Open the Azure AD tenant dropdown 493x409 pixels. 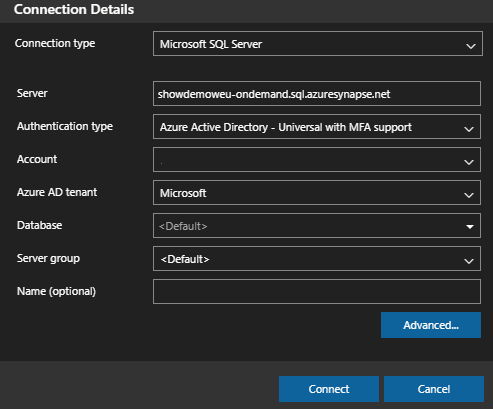click(x=317, y=193)
